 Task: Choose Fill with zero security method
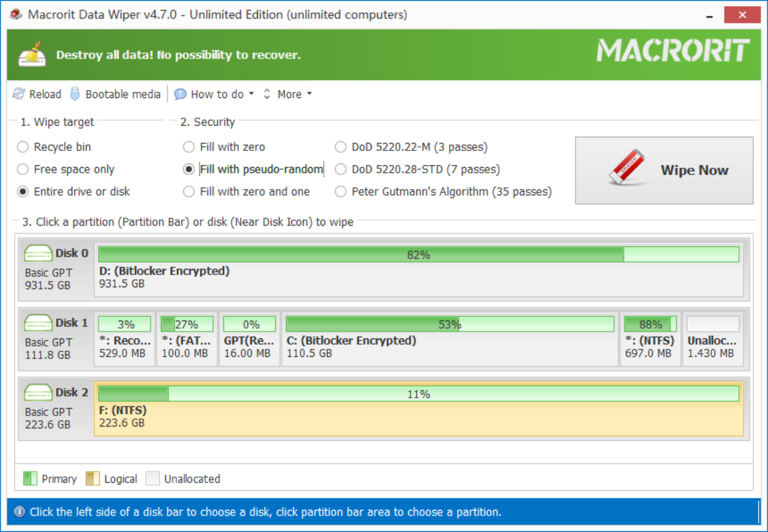point(225,147)
